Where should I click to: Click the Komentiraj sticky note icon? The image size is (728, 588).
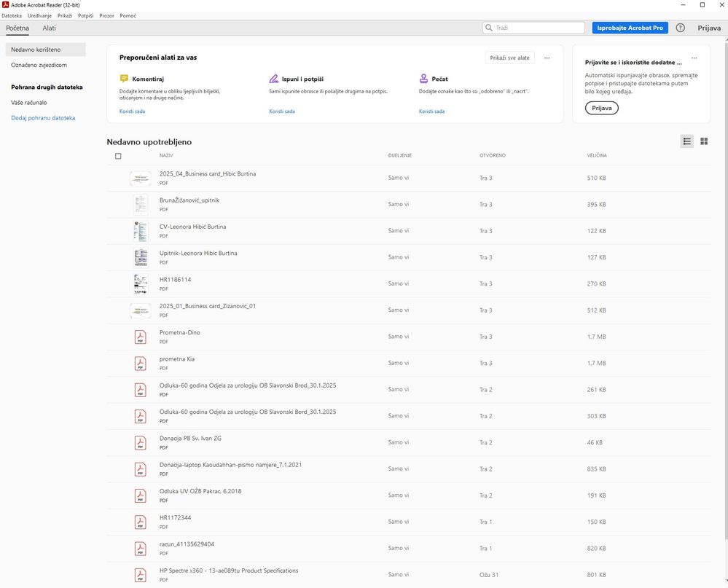point(124,79)
